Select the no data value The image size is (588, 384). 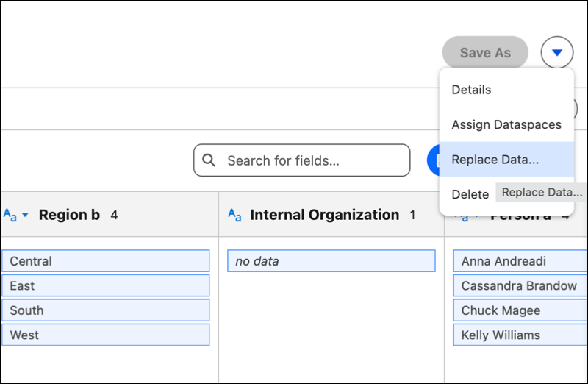[x=331, y=261]
